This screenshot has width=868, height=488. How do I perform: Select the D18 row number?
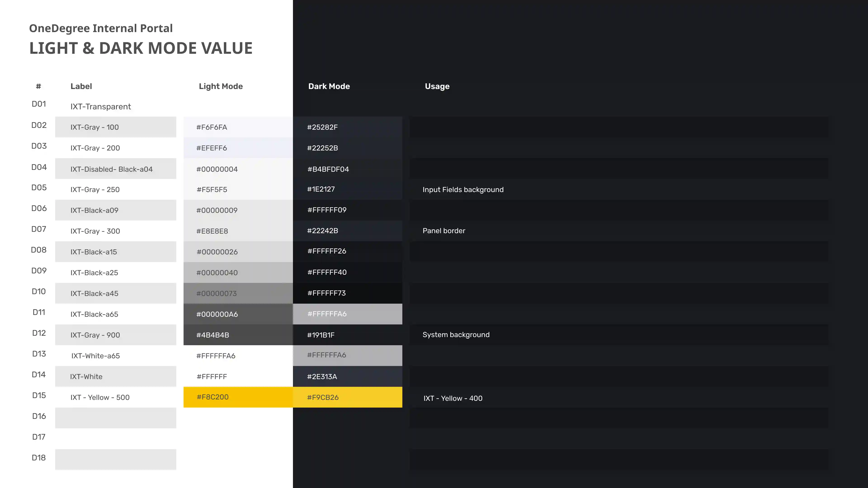point(39,458)
